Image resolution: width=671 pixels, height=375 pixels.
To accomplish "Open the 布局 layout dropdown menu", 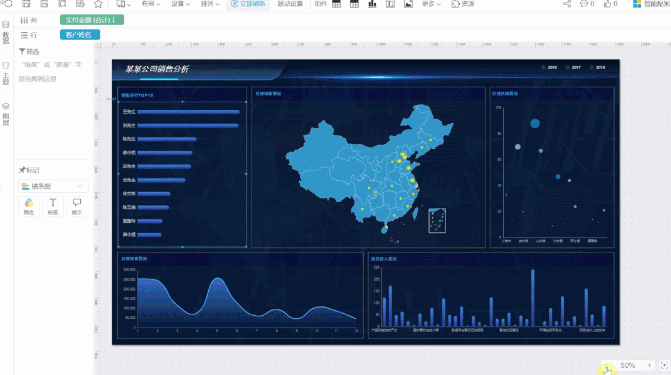I will (x=151, y=4).
